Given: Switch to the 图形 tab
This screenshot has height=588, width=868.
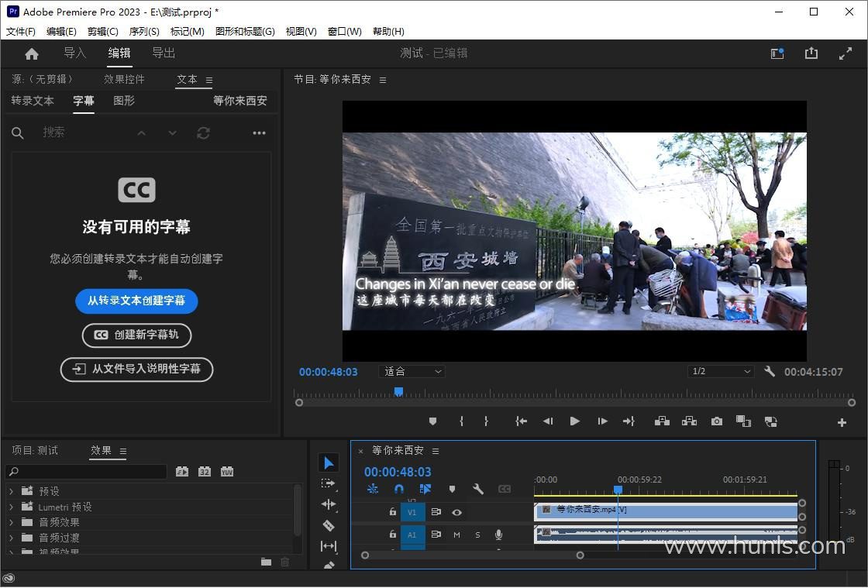Looking at the screenshot, I should pos(124,101).
